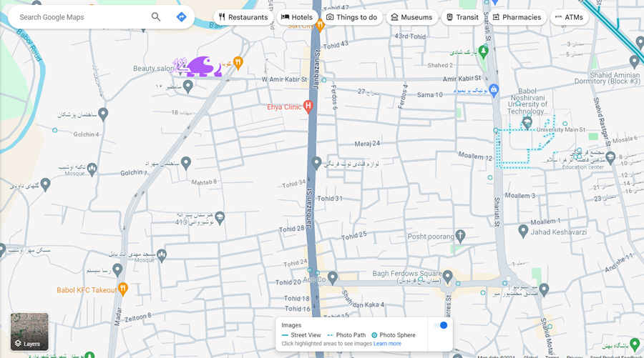This screenshot has width=644, height=358.
Task: Filter map by Hotels
Action: pos(297,17)
